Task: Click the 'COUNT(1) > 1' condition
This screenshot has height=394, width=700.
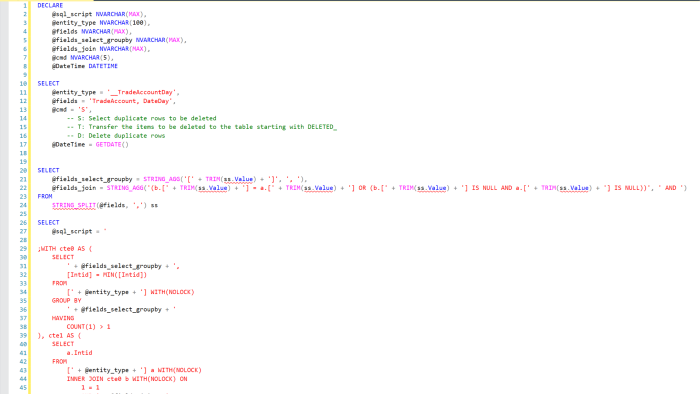Action: 88,327
